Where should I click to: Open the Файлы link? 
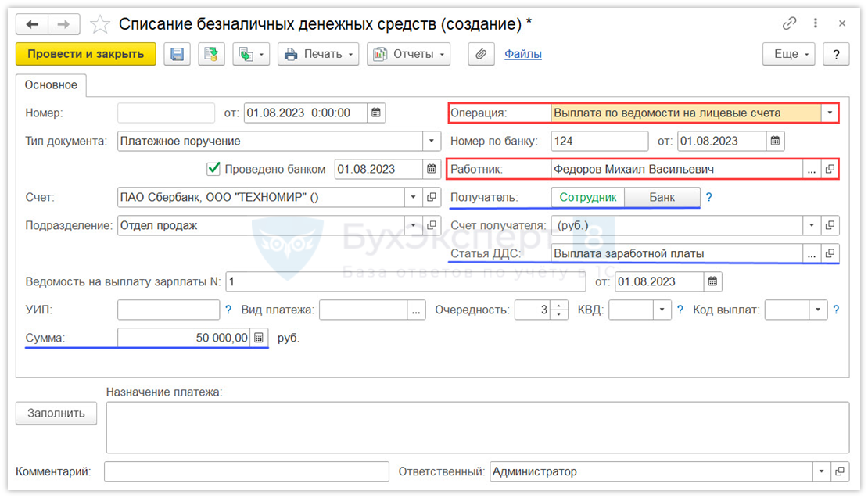(x=522, y=54)
